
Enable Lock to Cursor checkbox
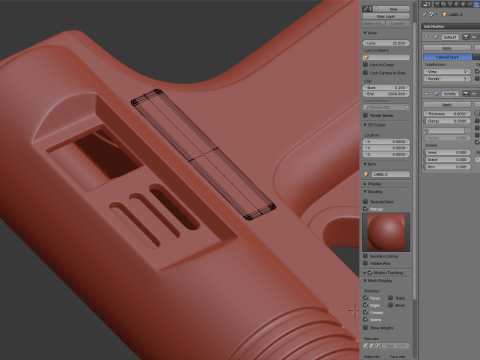point(365,65)
